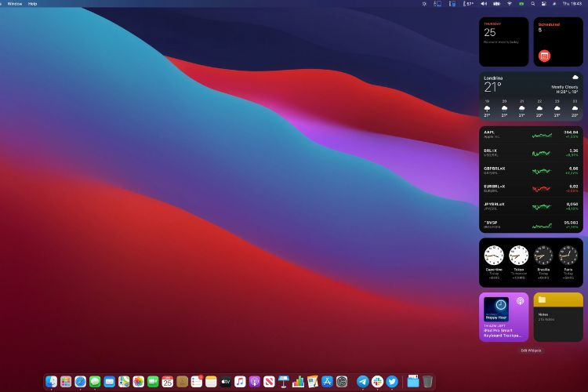Open the Window menu
This screenshot has width=588, height=392.
point(15,4)
